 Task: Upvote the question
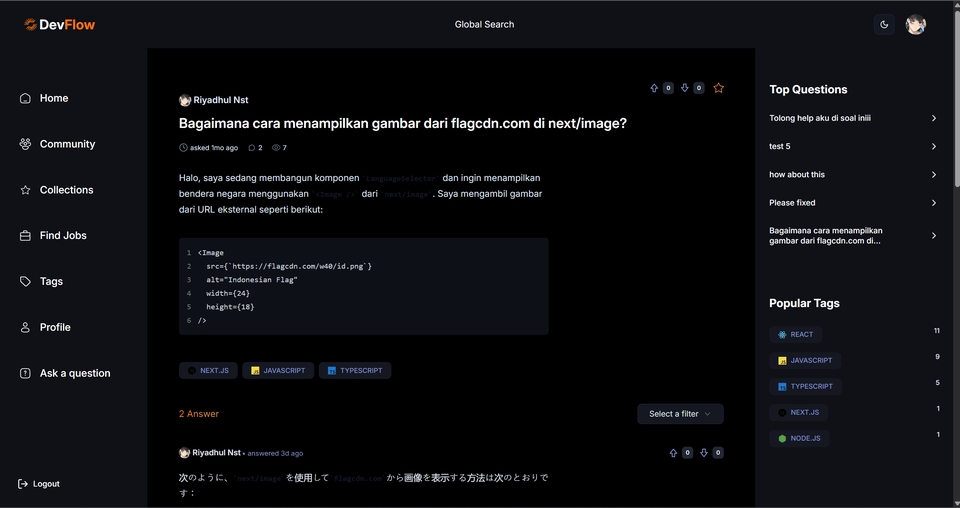click(654, 88)
